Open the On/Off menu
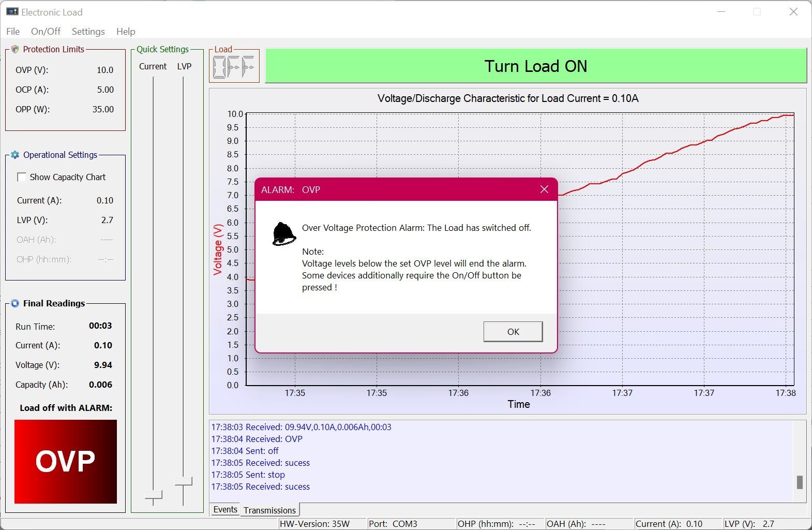Image resolution: width=812 pixels, height=530 pixels. [46, 32]
